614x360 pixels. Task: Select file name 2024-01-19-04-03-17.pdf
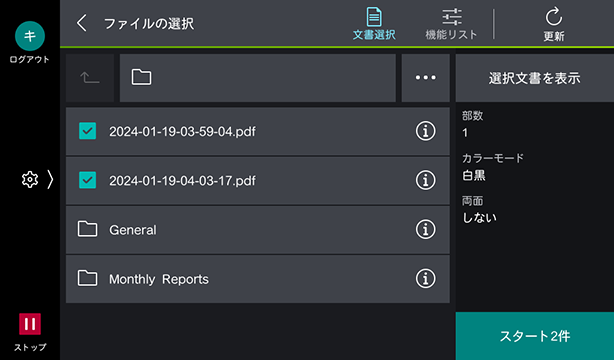[x=182, y=181]
